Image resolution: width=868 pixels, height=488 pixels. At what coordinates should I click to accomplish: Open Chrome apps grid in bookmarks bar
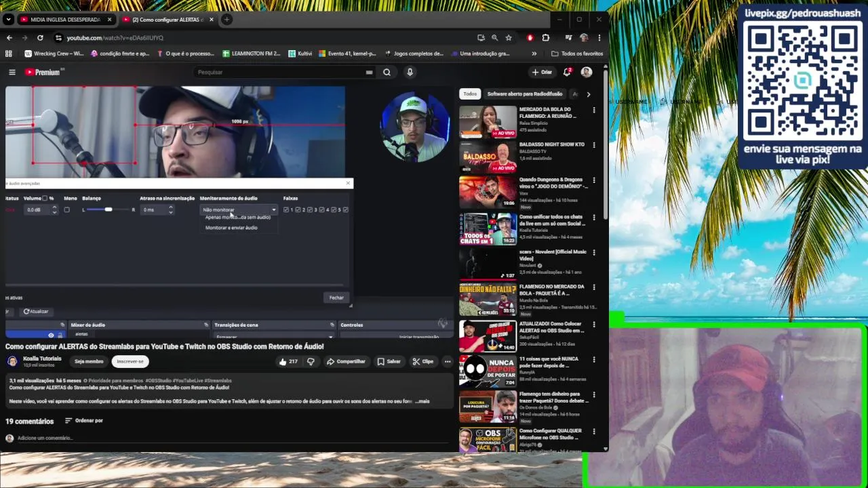point(9,54)
